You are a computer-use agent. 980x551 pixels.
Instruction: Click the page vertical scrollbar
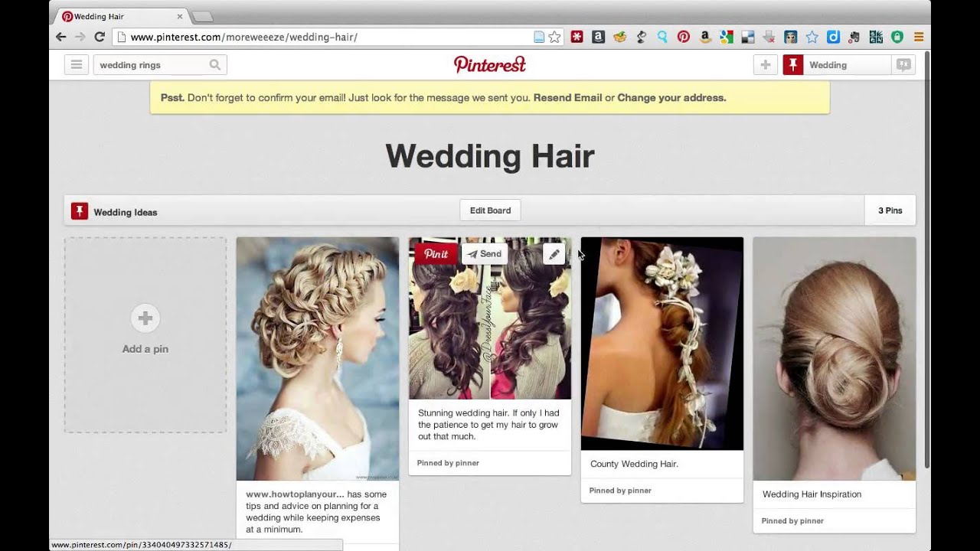click(927, 260)
